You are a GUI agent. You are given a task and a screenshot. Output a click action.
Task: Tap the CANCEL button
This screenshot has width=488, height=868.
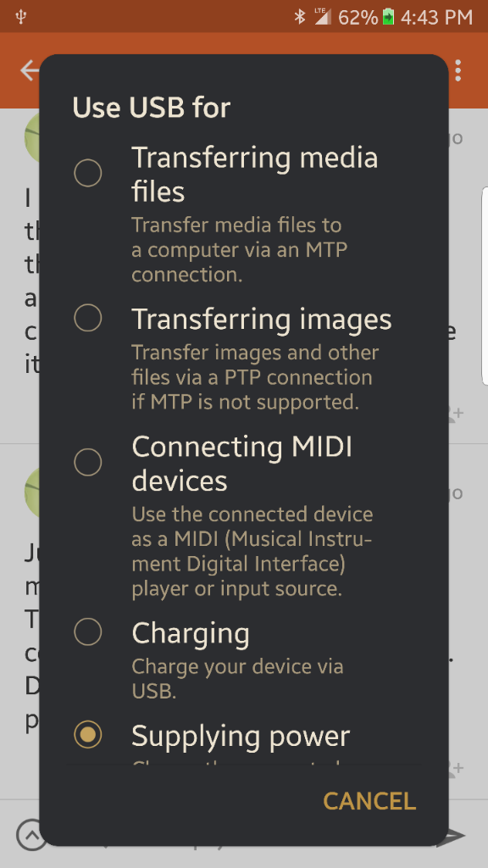[x=369, y=801]
